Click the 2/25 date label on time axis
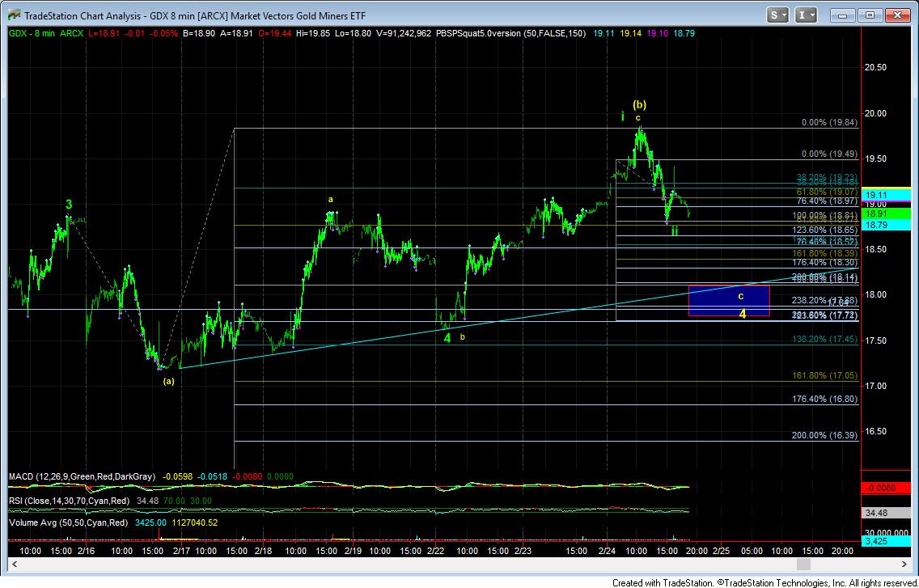 [721, 551]
